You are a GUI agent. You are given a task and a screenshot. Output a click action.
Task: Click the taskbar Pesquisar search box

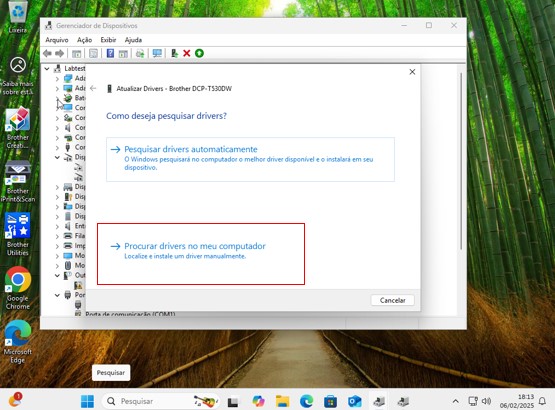pos(161,401)
